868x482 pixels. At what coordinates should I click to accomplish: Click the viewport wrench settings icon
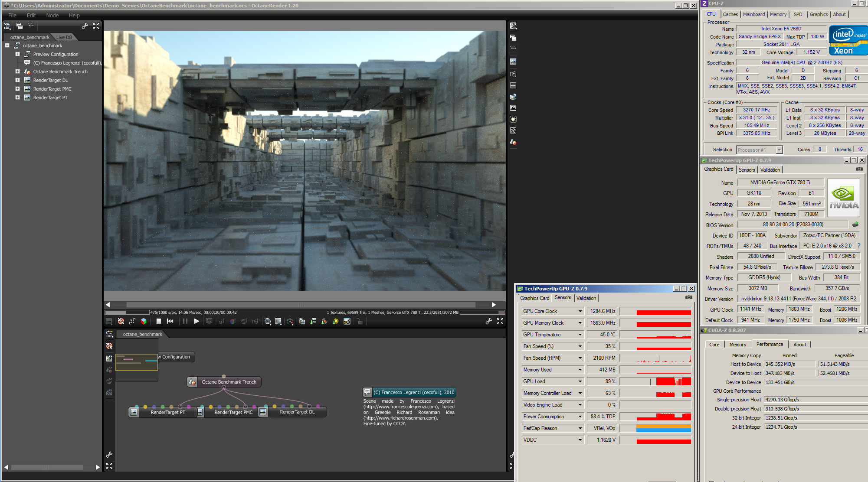489,321
